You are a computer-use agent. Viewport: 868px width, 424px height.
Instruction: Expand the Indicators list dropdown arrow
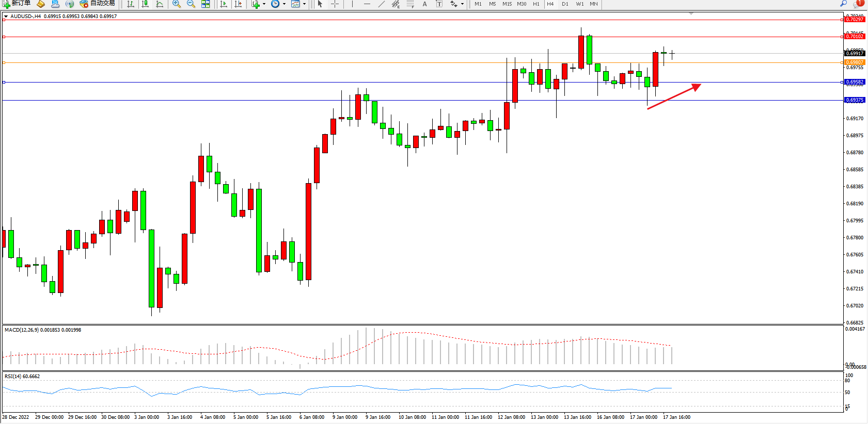coord(264,4)
